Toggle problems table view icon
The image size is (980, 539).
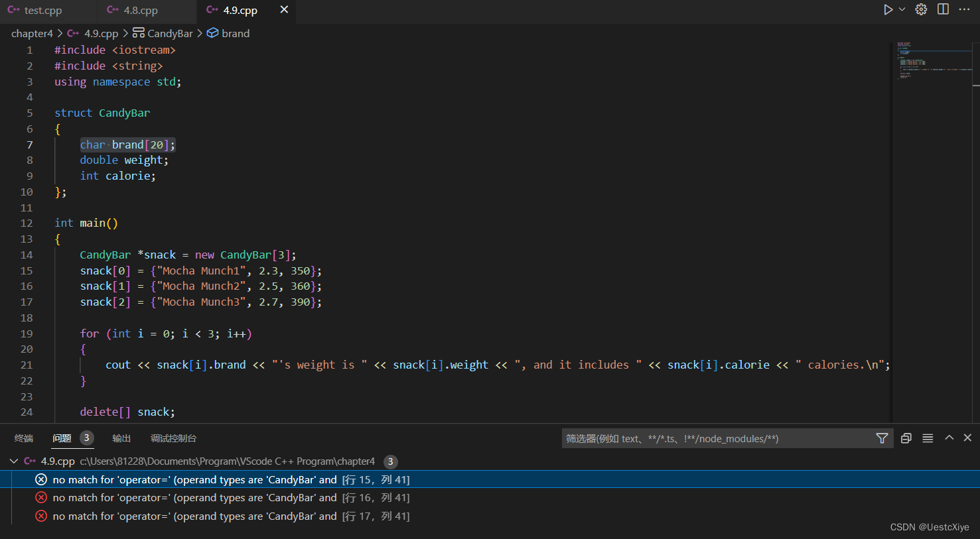point(928,438)
